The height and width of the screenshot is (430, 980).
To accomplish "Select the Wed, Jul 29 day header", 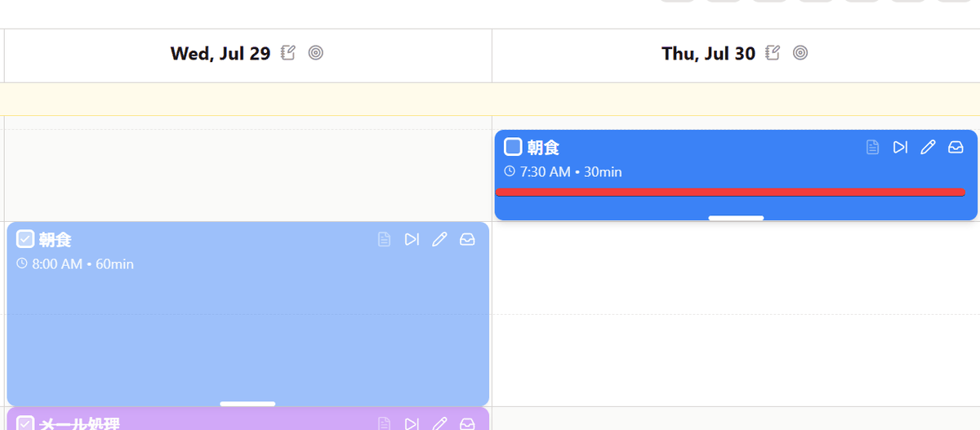I will 220,54.
